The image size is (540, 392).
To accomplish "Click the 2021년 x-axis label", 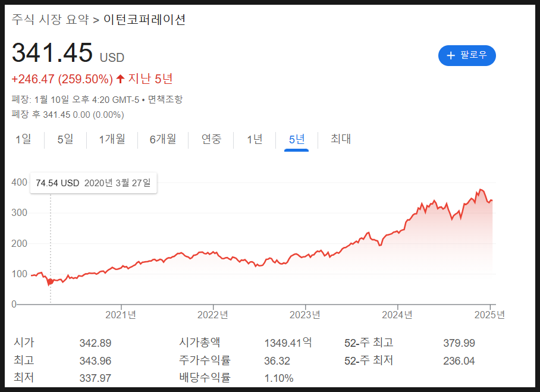I will [x=121, y=315].
